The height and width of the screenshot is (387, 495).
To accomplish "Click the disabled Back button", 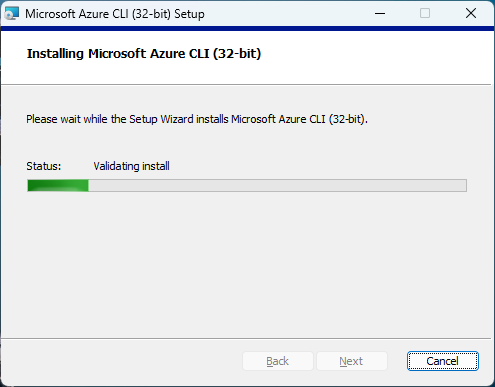I will [278, 361].
